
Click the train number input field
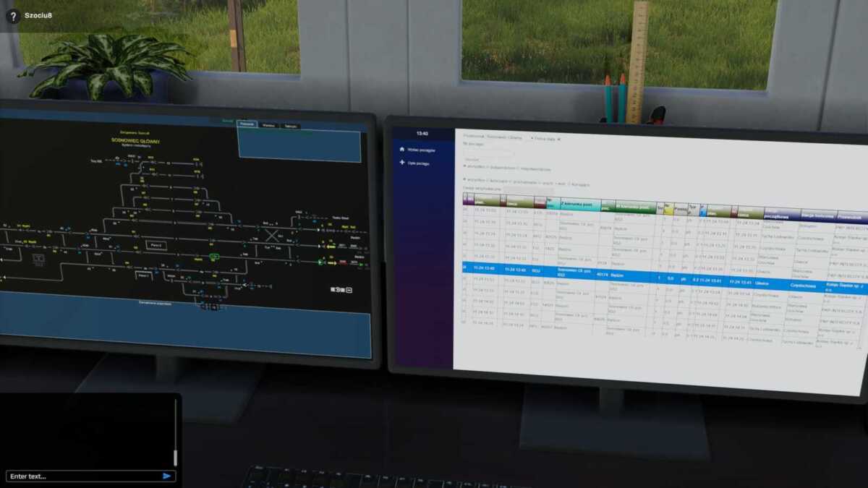[x=489, y=153]
